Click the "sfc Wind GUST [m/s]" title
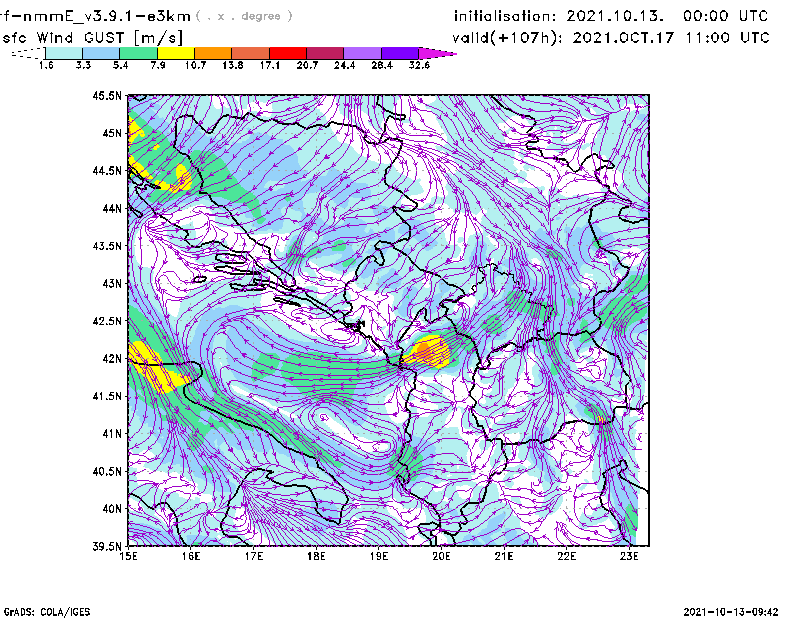800x618 pixels. click(92, 37)
